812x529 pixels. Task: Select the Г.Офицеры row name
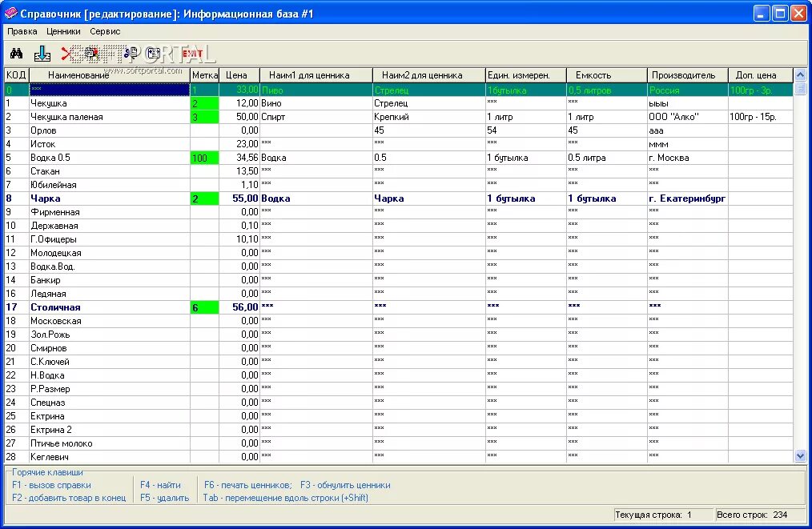tap(110, 239)
